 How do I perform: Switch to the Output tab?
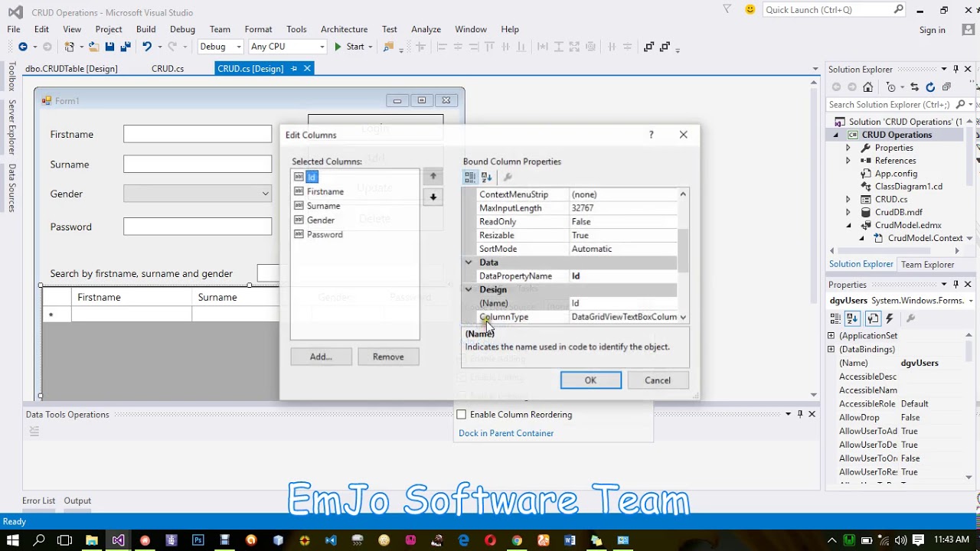[x=77, y=500]
